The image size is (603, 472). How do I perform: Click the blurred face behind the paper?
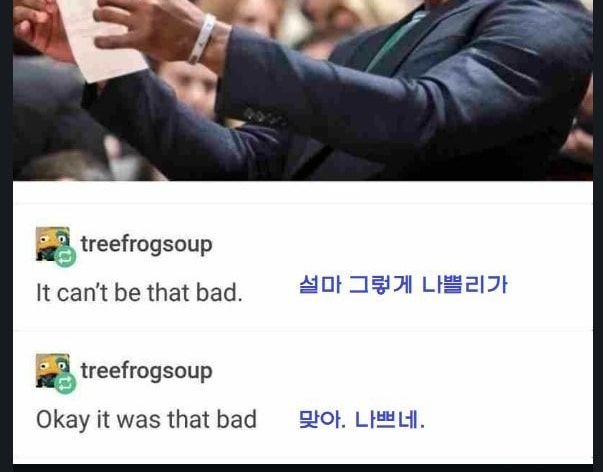point(189,89)
